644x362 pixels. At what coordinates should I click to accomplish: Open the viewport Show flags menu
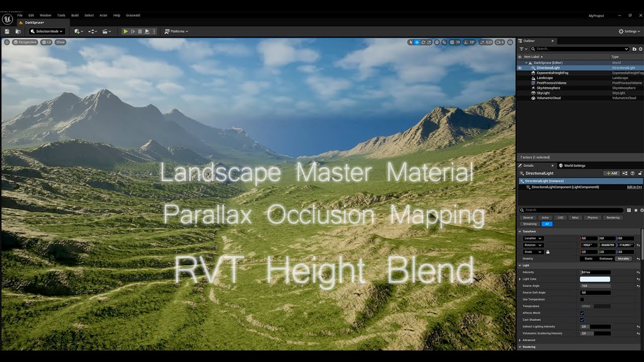point(60,42)
